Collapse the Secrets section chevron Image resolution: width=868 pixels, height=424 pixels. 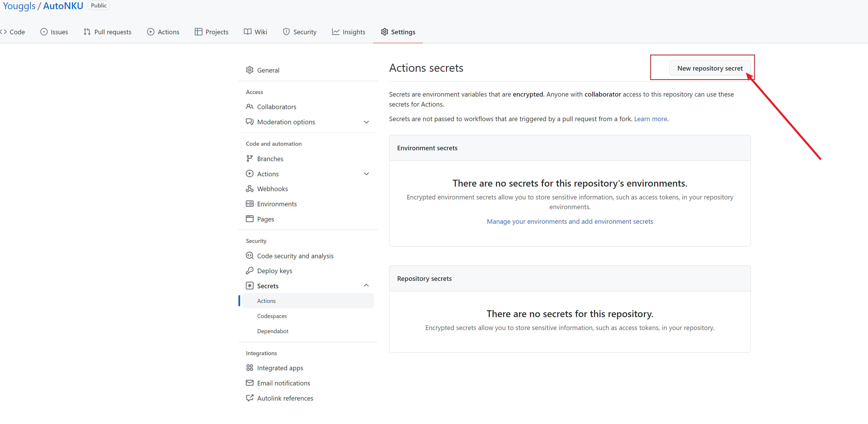click(x=366, y=285)
